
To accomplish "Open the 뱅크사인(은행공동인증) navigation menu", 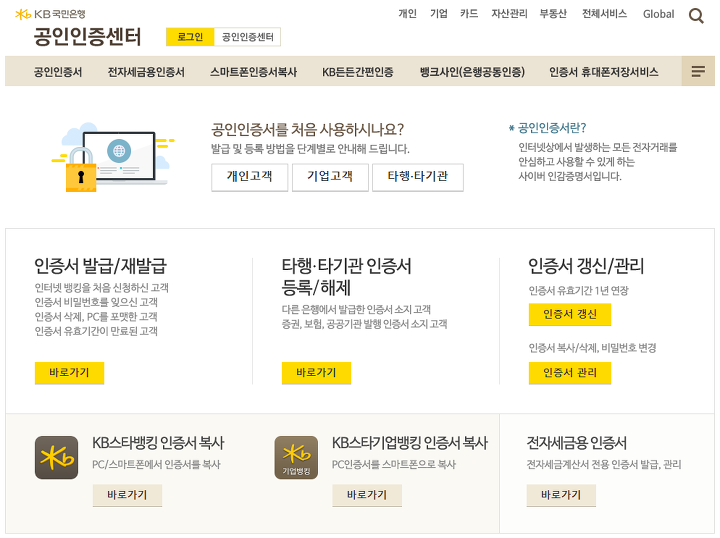I will [472, 72].
